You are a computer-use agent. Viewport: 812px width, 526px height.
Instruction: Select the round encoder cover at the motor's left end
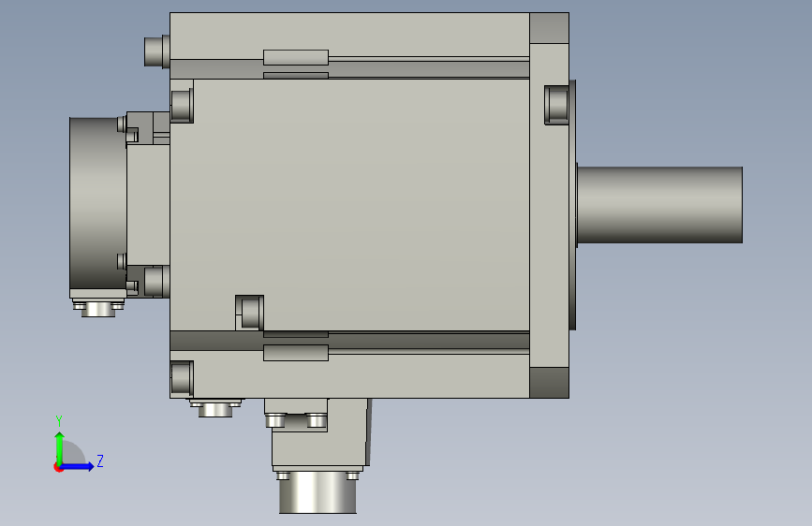click(x=98, y=203)
